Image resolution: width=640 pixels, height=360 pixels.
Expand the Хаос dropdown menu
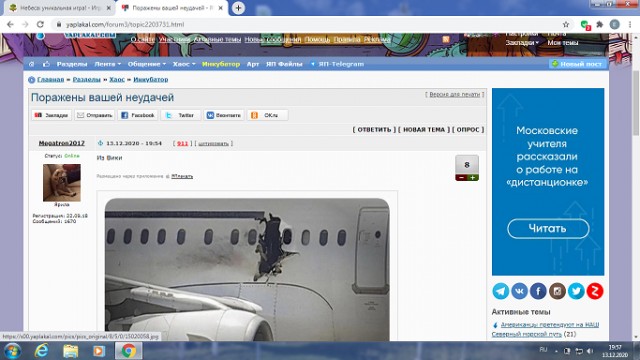tap(184, 64)
